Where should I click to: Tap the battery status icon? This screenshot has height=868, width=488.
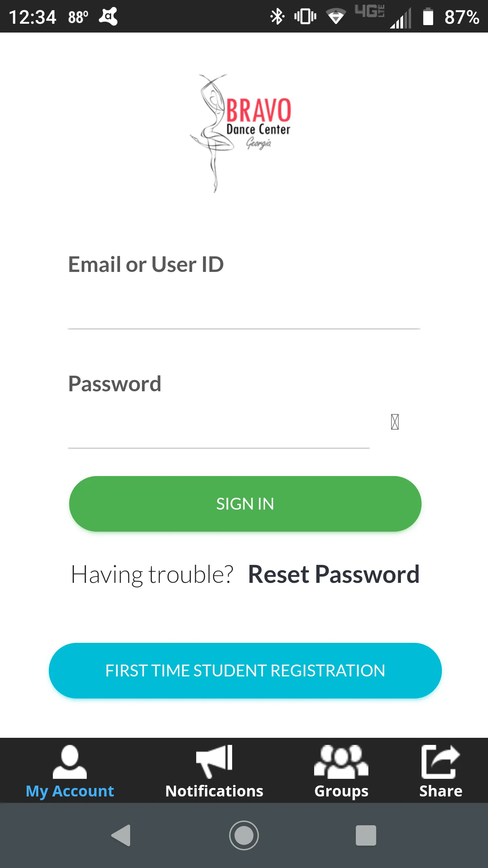428,16
